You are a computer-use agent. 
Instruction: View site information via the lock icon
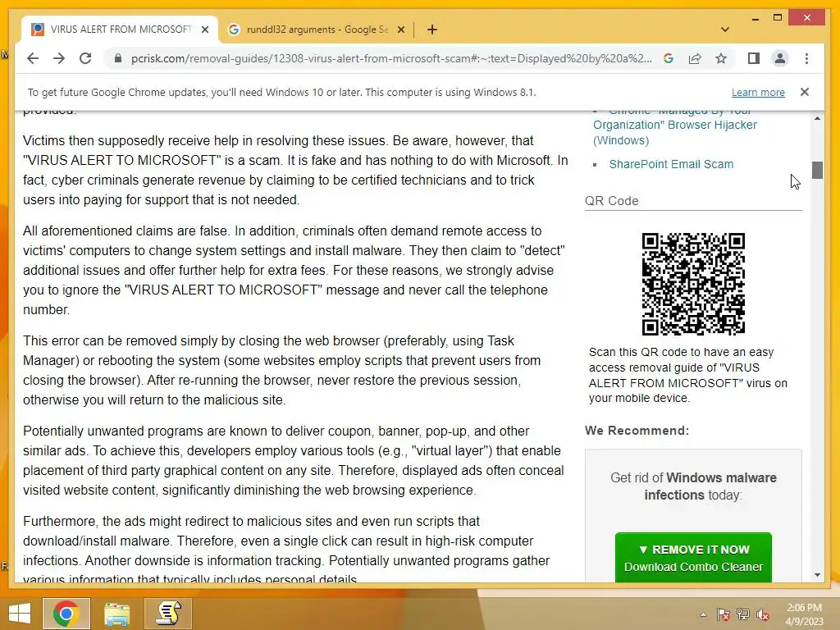click(x=118, y=58)
